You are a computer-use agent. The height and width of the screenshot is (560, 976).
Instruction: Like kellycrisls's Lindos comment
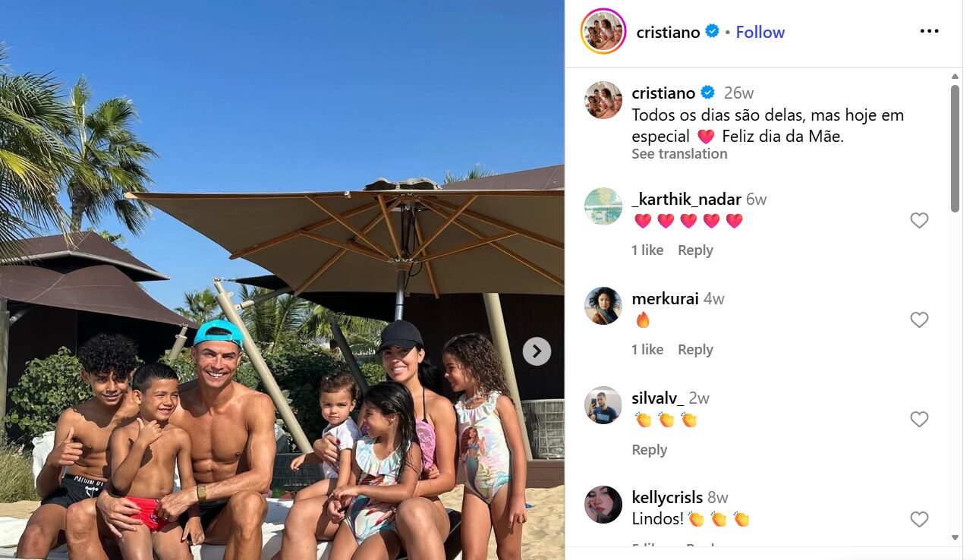click(919, 520)
